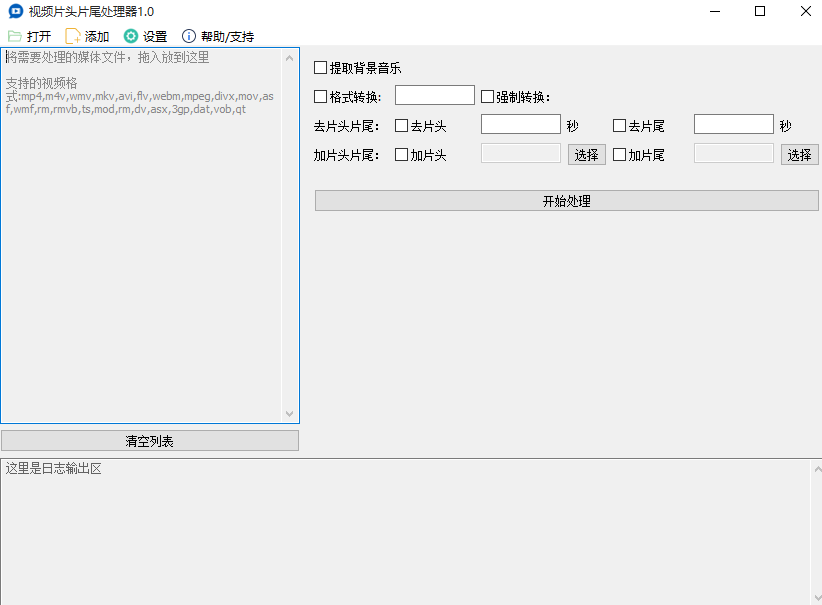
Task: Click 选择 button for 加片头
Action: [x=587, y=155]
